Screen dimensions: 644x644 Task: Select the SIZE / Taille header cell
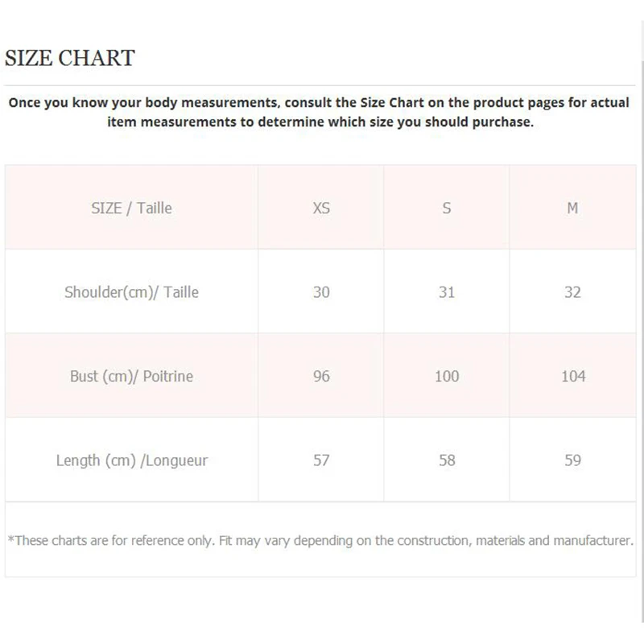tap(131, 208)
